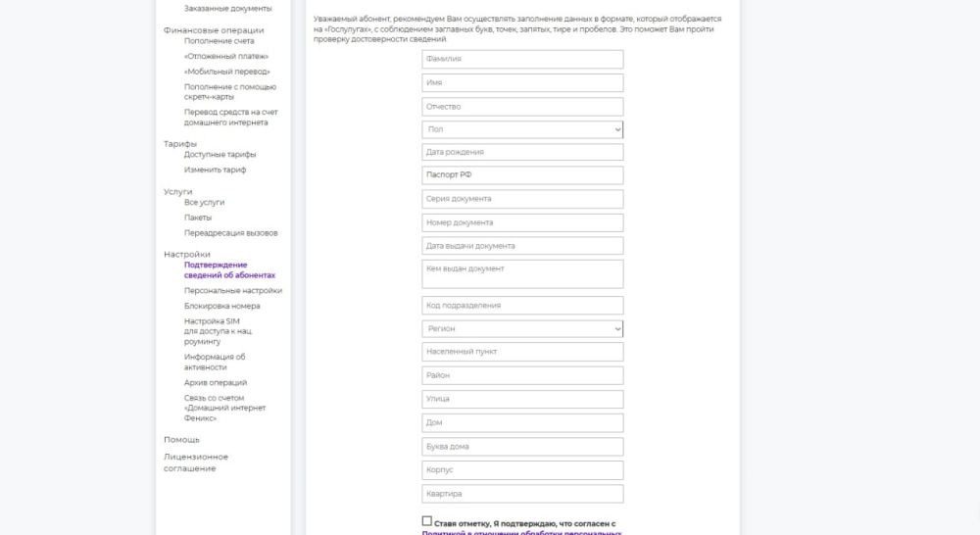Click into the Улица field

522,399
